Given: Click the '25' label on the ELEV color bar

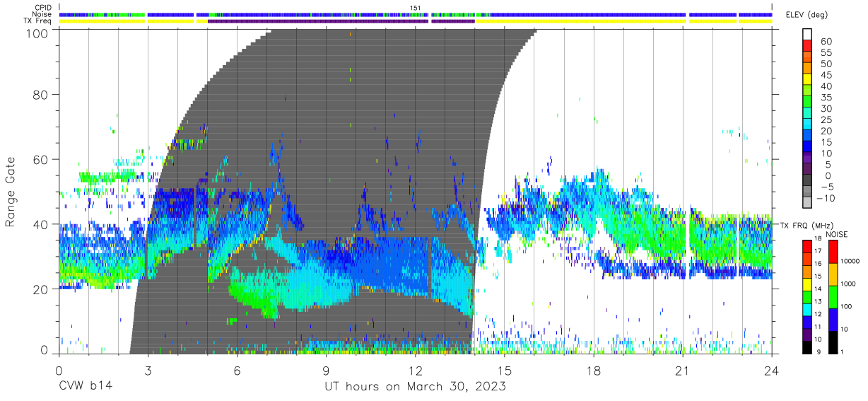Looking at the screenshot, I should (826, 120).
